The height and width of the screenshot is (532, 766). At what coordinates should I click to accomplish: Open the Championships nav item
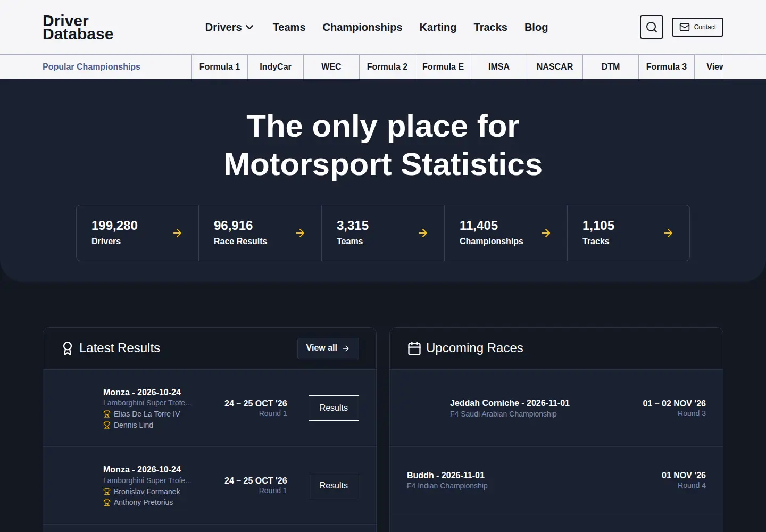pyautogui.click(x=362, y=27)
